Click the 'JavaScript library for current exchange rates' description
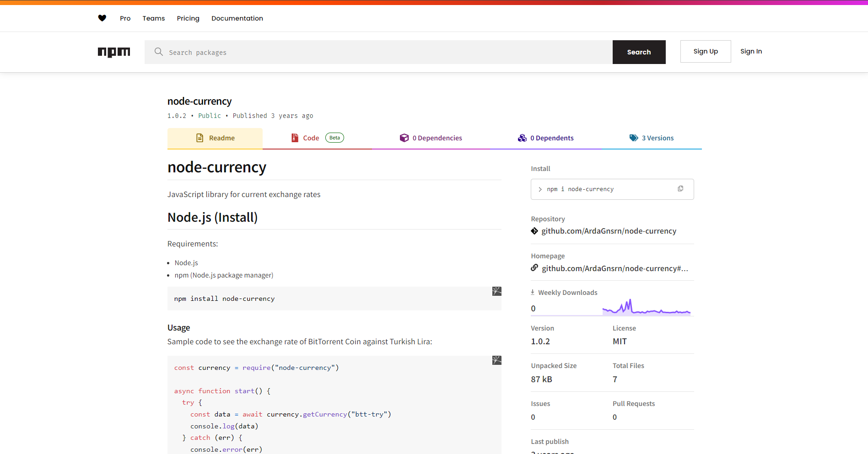The width and height of the screenshot is (868, 454). [244, 194]
